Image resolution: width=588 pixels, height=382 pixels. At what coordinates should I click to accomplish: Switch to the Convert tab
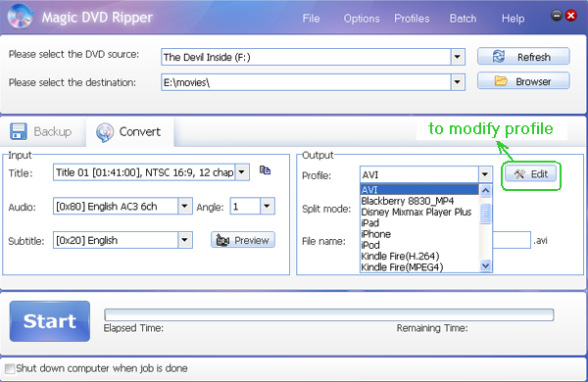[130, 132]
